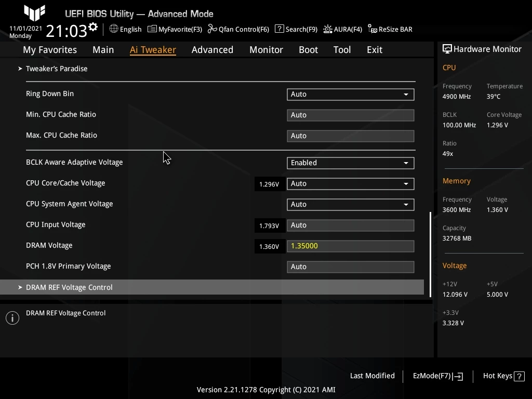The width and height of the screenshot is (532, 399).
Task: Open MyFavorite(F3) menu
Action: (x=180, y=29)
